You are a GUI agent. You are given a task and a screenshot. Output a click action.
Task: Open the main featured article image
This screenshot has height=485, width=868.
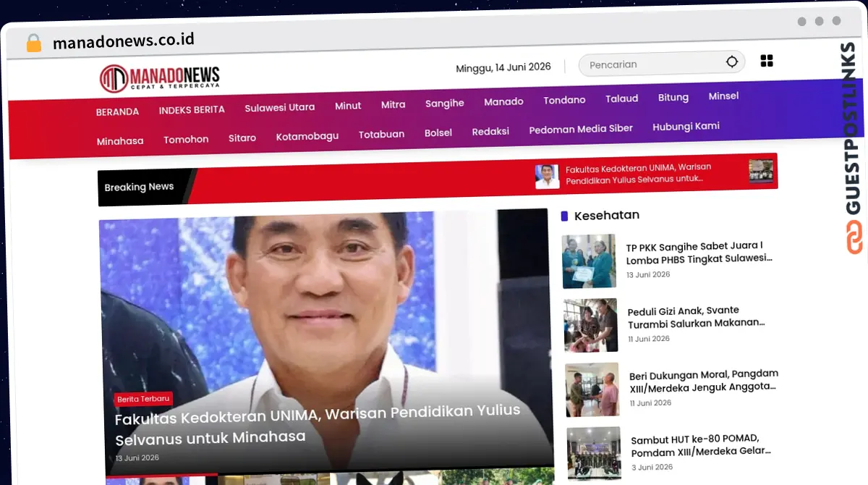(325, 340)
